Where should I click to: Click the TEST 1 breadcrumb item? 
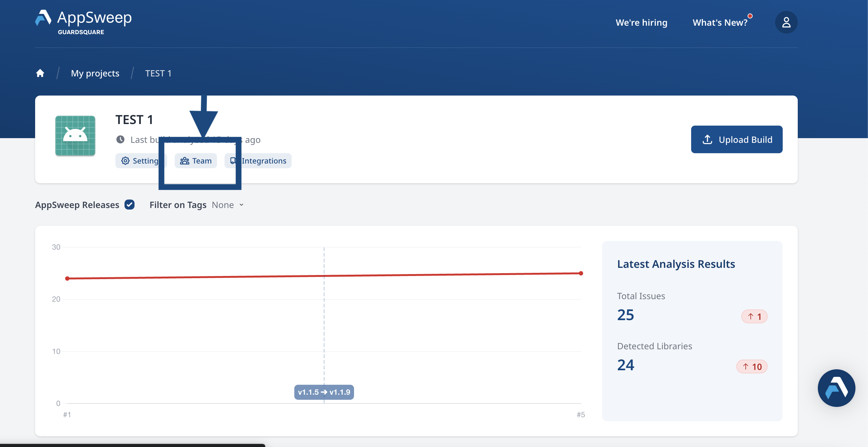[x=158, y=73]
